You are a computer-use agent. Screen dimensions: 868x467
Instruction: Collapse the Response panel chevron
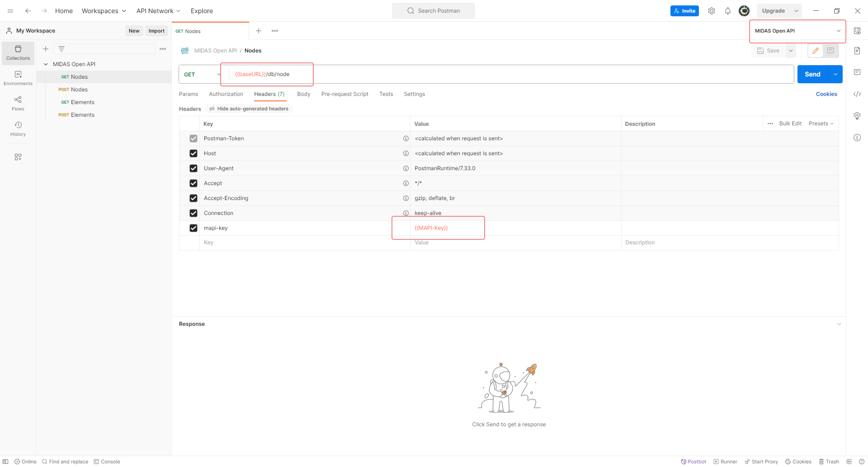(839, 324)
